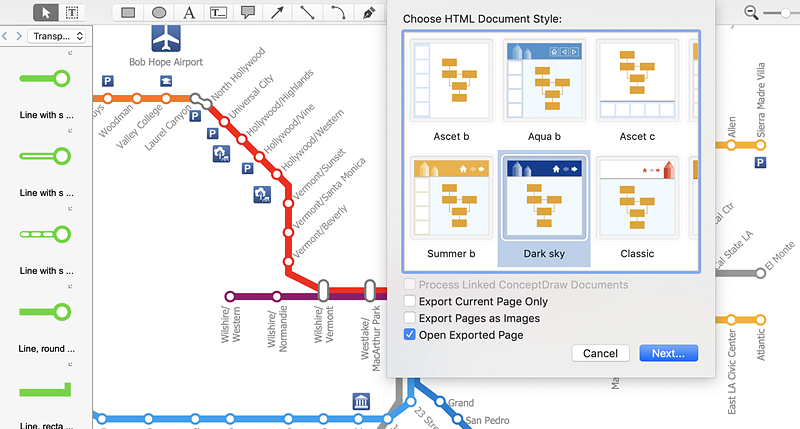The width and height of the screenshot is (800, 429).
Task: Click the museum icon near the blue line
Action: [x=361, y=401]
